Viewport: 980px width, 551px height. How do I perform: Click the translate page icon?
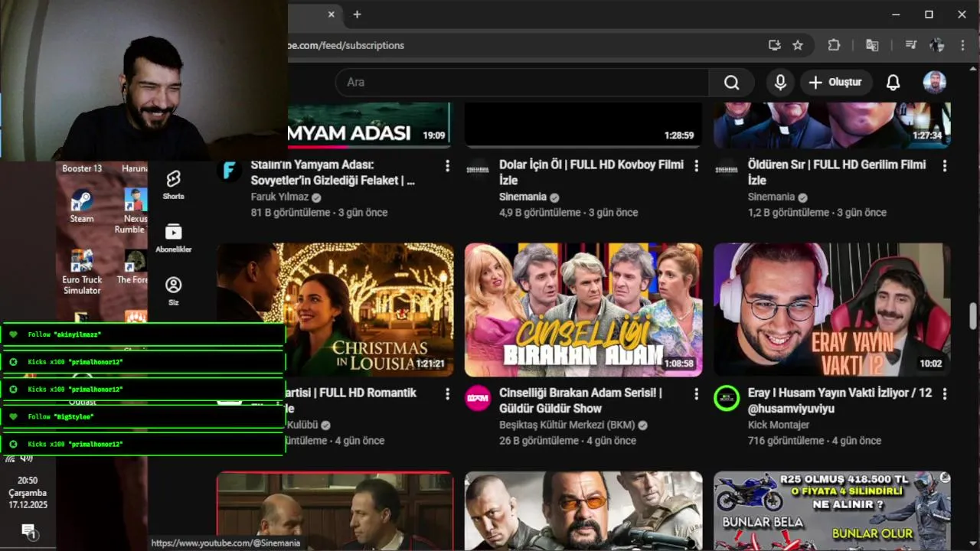click(x=872, y=45)
